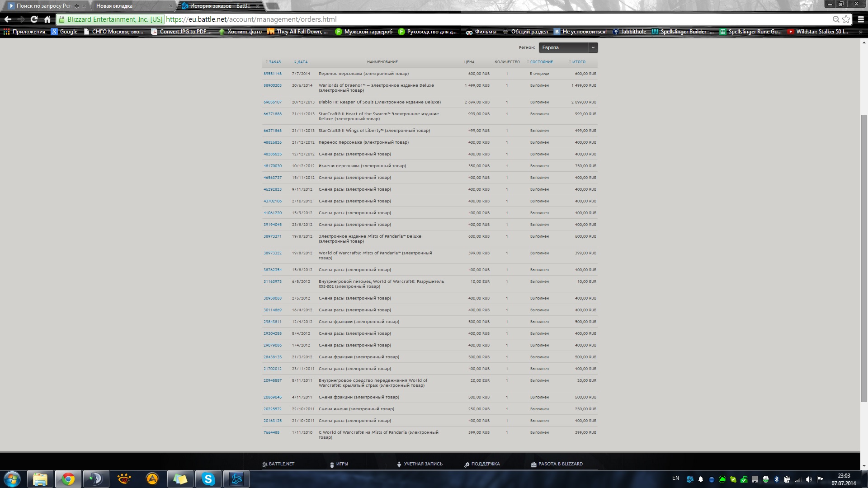The width and height of the screenshot is (868, 488).
Task: Click the 10,00 EUR price cell
Action: pos(480,282)
